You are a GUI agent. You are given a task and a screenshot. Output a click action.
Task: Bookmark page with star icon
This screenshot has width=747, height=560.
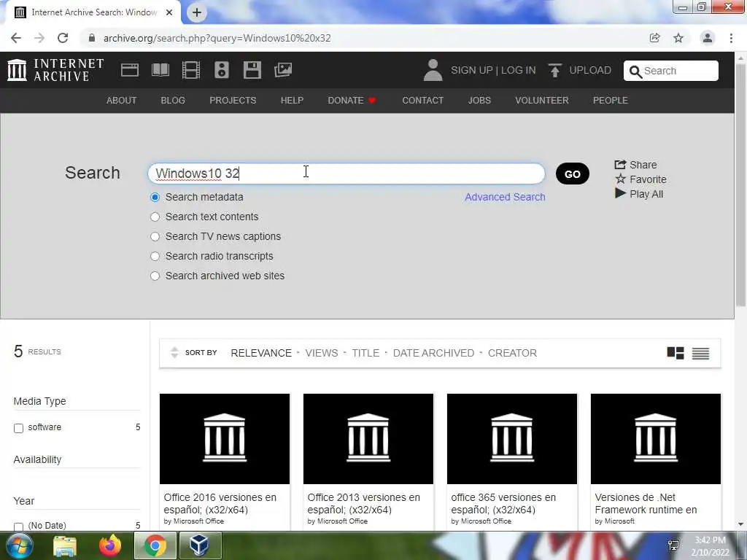[x=678, y=38]
